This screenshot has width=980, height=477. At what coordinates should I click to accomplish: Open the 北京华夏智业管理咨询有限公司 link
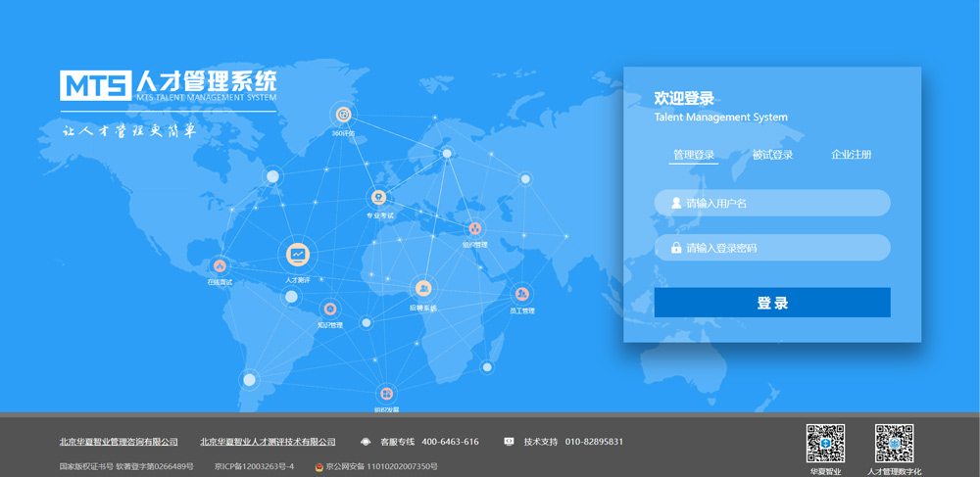[119, 442]
